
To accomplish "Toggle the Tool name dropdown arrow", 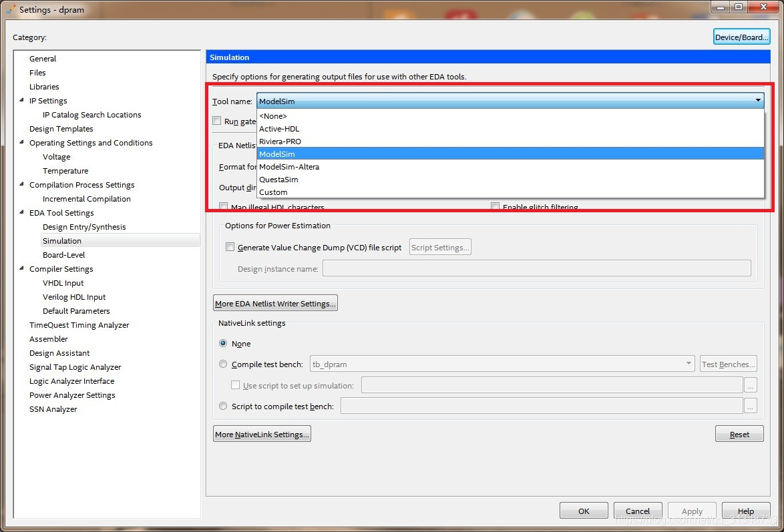I will [x=758, y=101].
